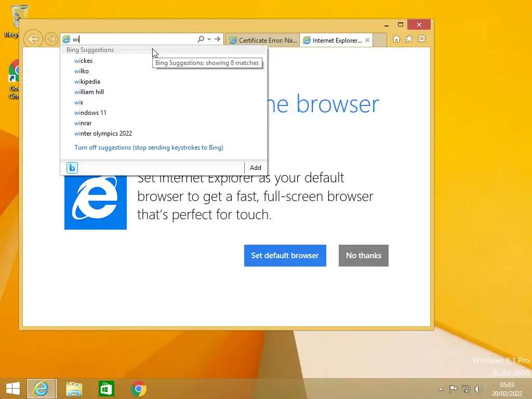Close the Internet Explorer tab
The height and width of the screenshot is (399, 532).
367,40
